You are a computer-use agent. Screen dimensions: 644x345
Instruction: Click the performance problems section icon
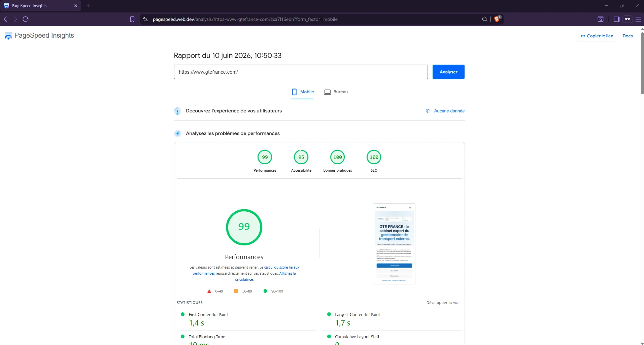coord(177,134)
